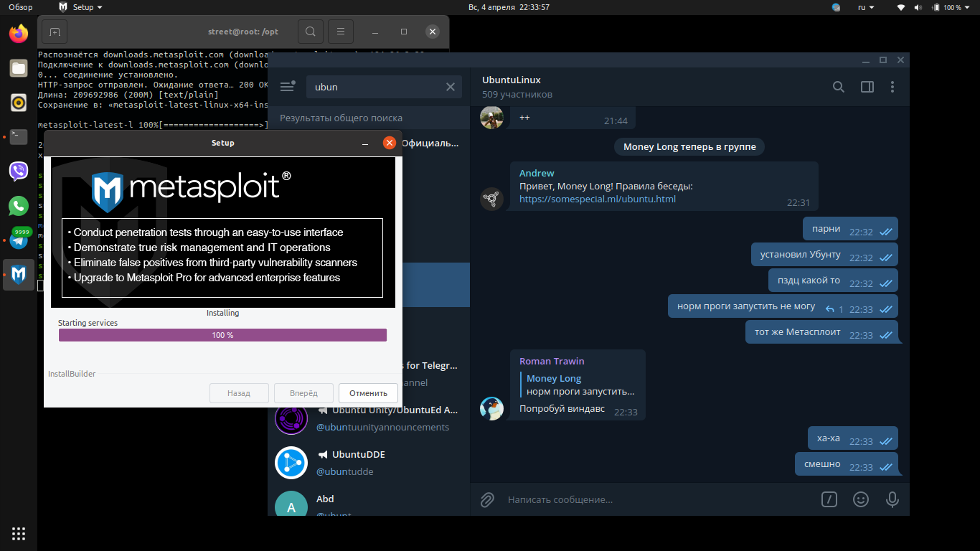Open the UbuntuDDE channel result
The height and width of the screenshot is (551, 980).
coord(369,463)
